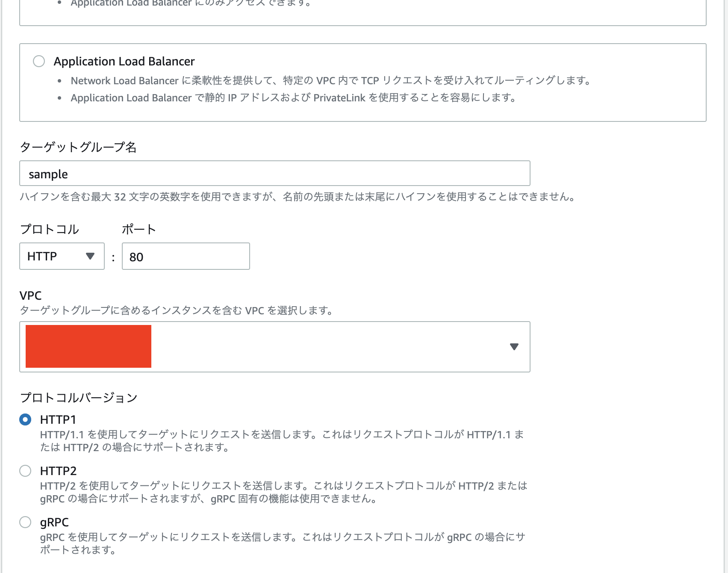The image size is (728, 573).
Task: Click the redacted VPC value area
Action: tap(88, 346)
